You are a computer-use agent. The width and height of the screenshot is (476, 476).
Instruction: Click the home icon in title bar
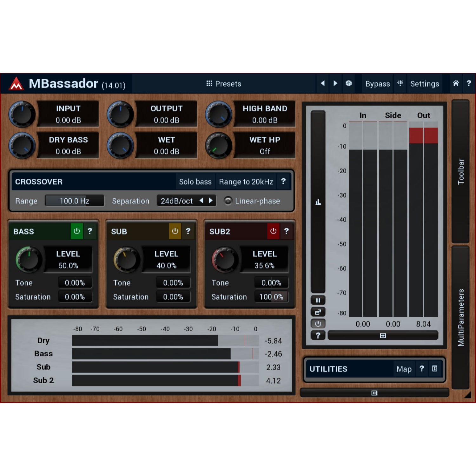(456, 83)
